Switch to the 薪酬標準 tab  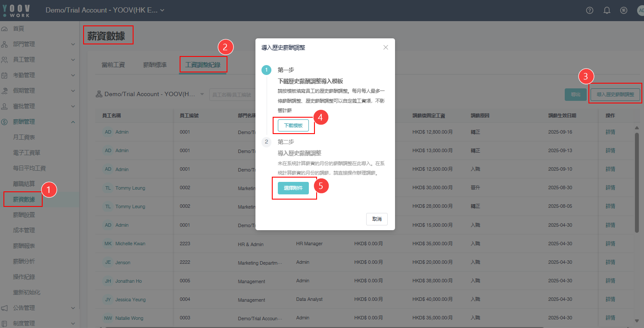tap(155, 65)
